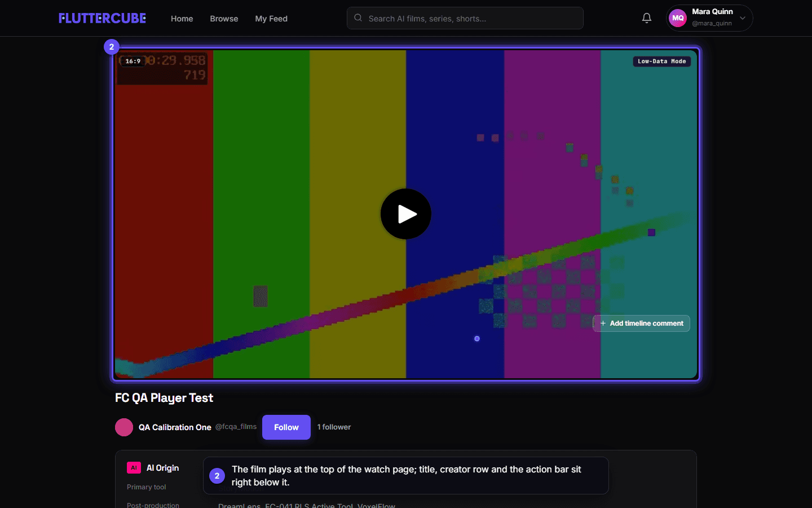The image size is (812, 508).
Task: Open the notifications bell
Action: [x=647, y=18]
